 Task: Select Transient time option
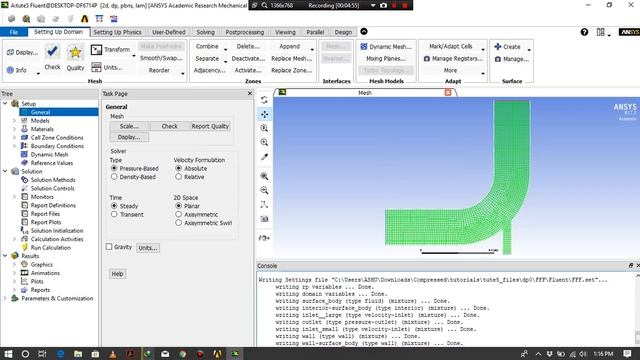coord(114,214)
